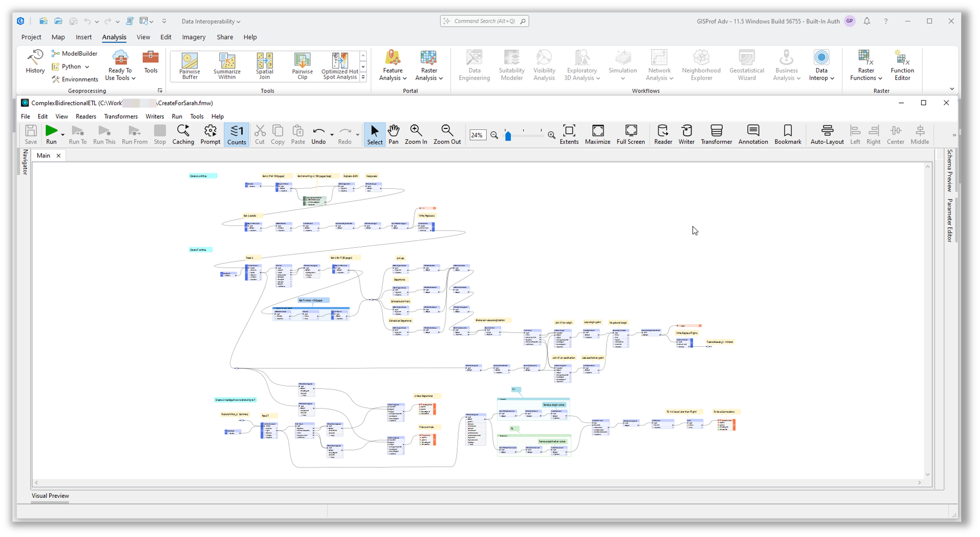Select the Pan tool in the workbench
Image resolution: width=980 pixels, height=537 pixels.
393,134
